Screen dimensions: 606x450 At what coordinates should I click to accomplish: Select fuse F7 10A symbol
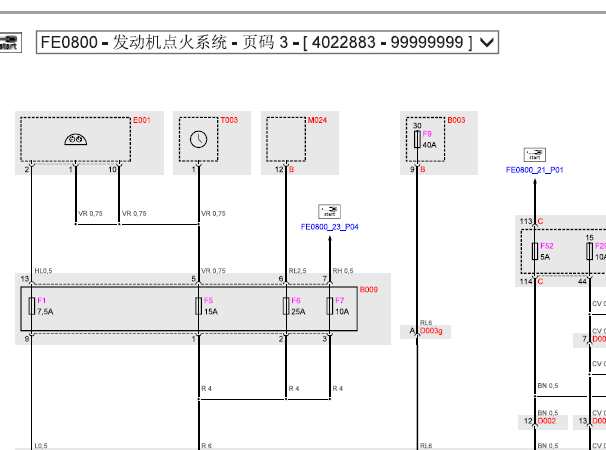[x=330, y=306]
